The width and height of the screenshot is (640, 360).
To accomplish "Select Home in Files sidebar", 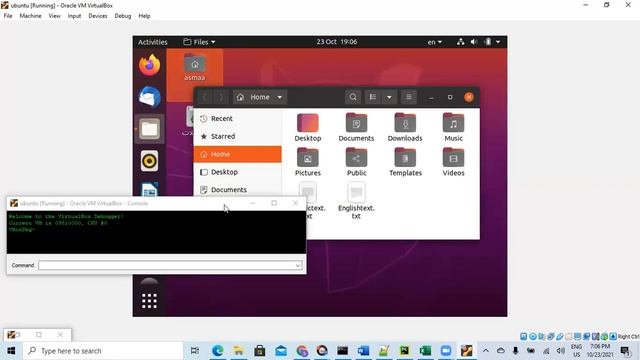I will [x=238, y=154].
